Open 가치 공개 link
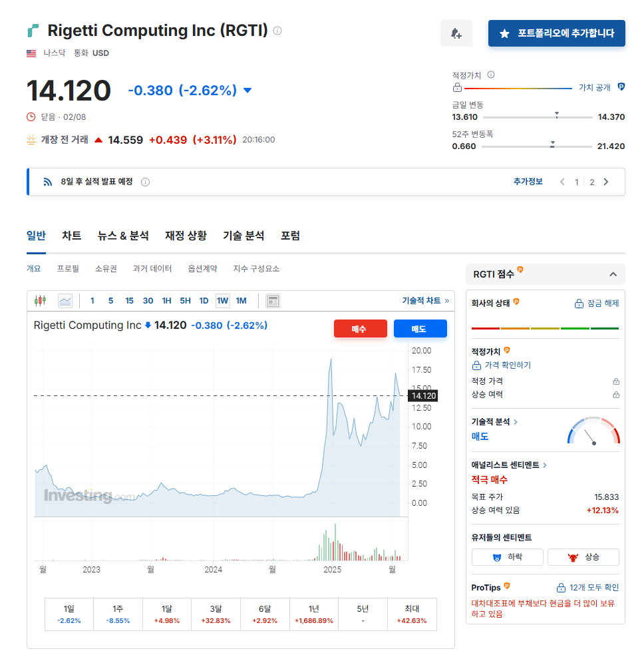The width and height of the screenshot is (644, 655). [594, 87]
